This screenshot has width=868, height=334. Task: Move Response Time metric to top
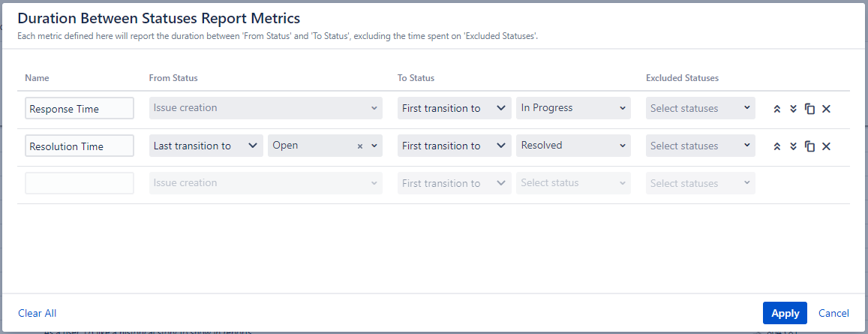coord(777,109)
